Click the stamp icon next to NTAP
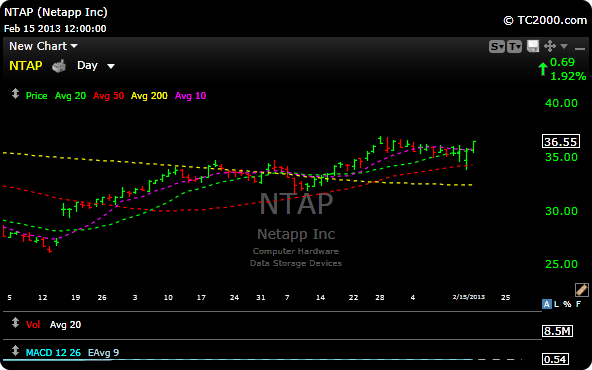Viewport: 592px width, 370px height. click(59, 66)
